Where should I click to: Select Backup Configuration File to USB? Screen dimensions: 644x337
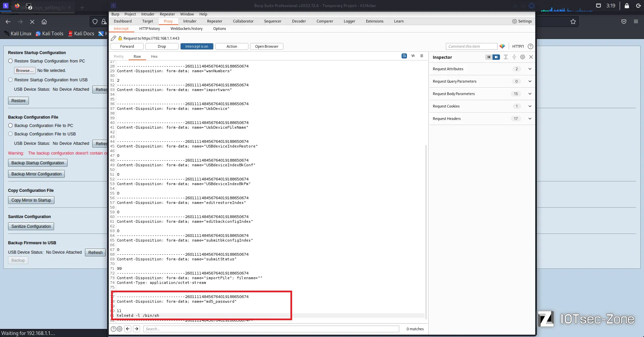(10, 134)
